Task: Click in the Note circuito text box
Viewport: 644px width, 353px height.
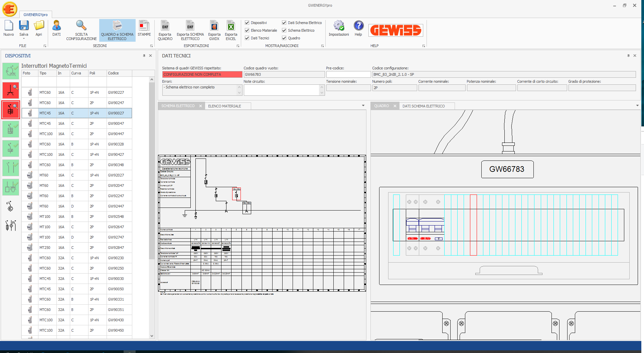Action: tap(282, 90)
